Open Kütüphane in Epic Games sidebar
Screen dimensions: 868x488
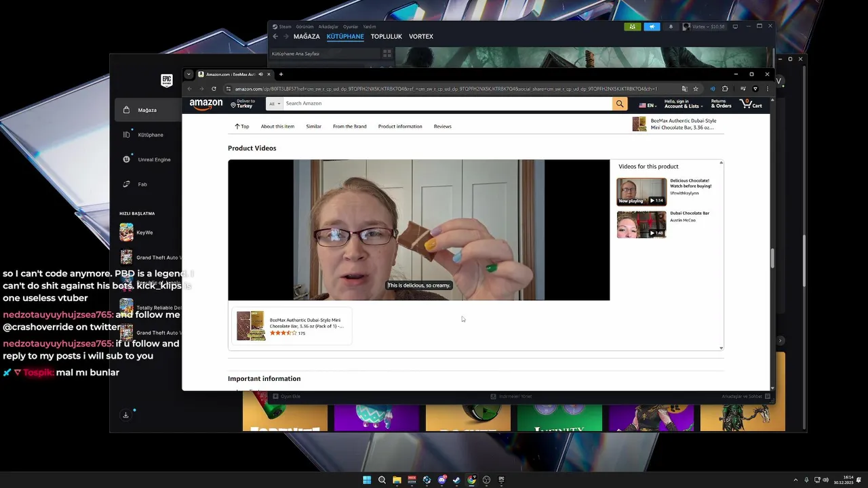[x=150, y=135]
